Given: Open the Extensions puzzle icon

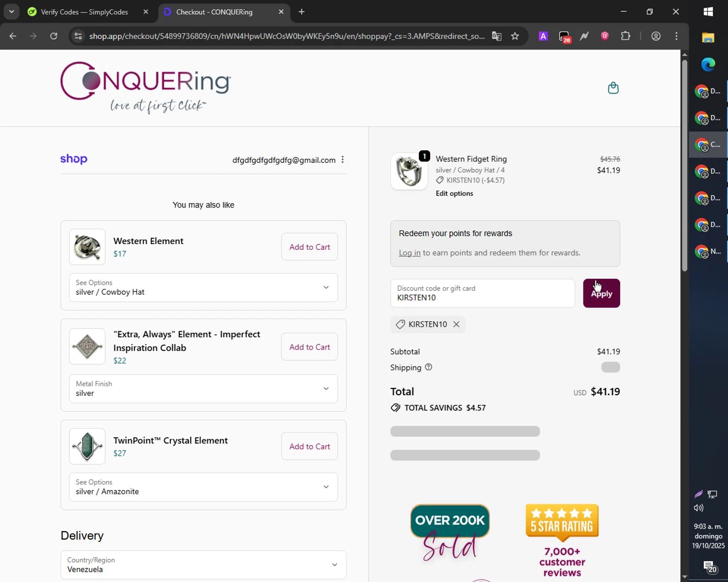Looking at the screenshot, I should pos(626,36).
